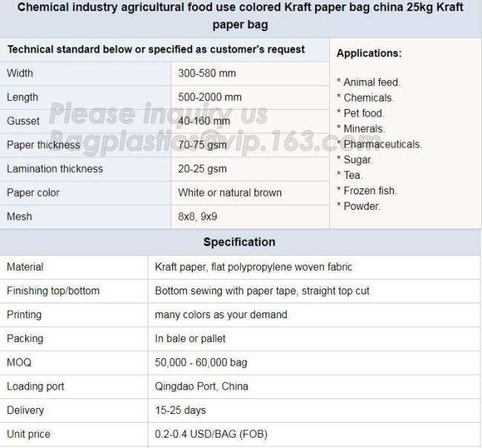Click the Delivery value '15-25 days'
Viewport: 482px width, 448px height.
click(x=180, y=410)
